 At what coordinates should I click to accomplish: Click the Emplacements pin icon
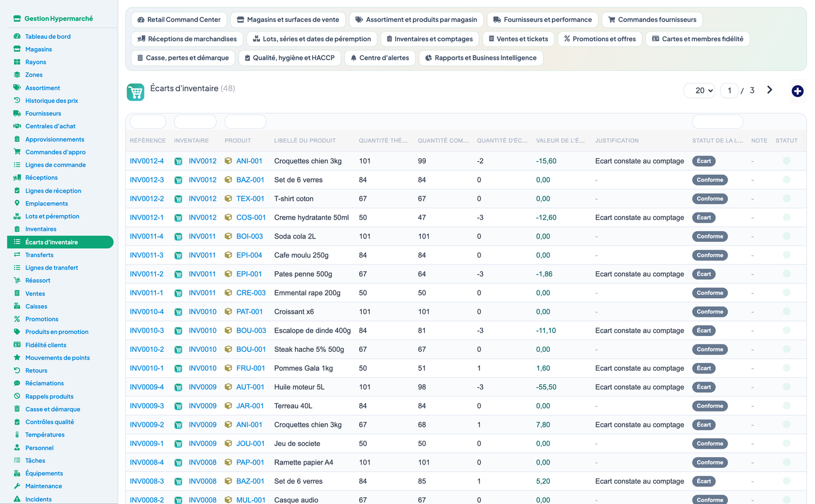pyautogui.click(x=17, y=204)
